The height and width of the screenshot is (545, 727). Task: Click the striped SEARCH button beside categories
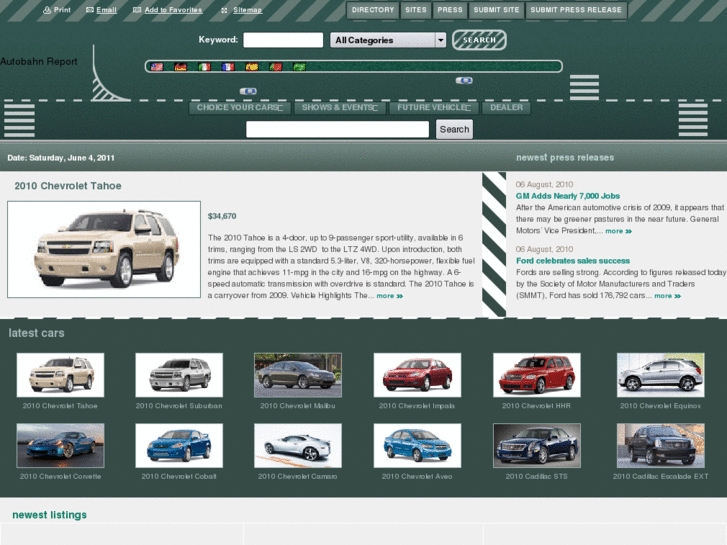pyautogui.click(x=479, y=40)
